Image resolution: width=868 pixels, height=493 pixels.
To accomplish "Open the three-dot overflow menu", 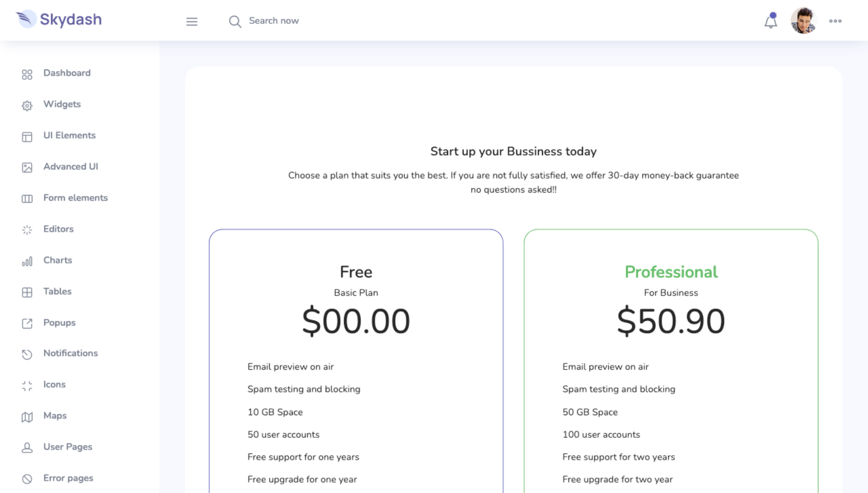I will point(836,21).
